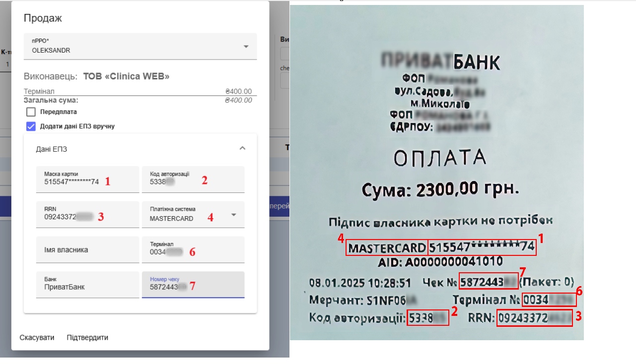Click into the RRN field
This screenshot has width=636, height=364.
pos(87,215)
